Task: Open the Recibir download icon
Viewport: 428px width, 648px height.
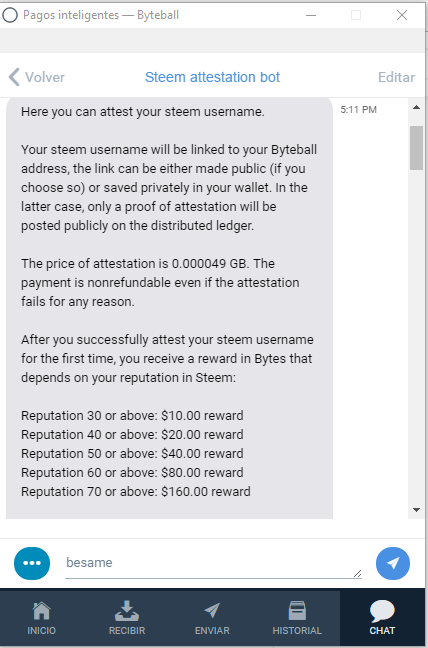Action: point(127,611)
